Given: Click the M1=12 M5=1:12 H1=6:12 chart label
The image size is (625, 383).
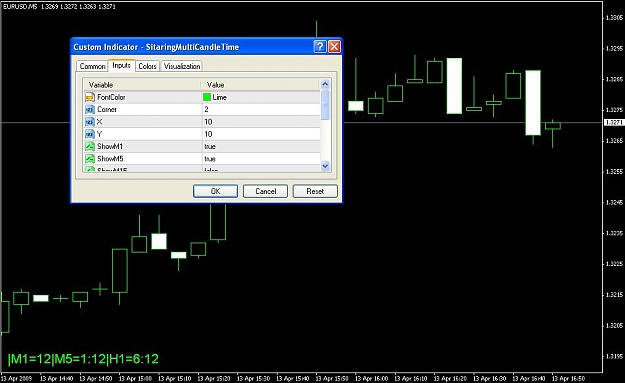Looking at the screenshot, I should pos(83,359).
